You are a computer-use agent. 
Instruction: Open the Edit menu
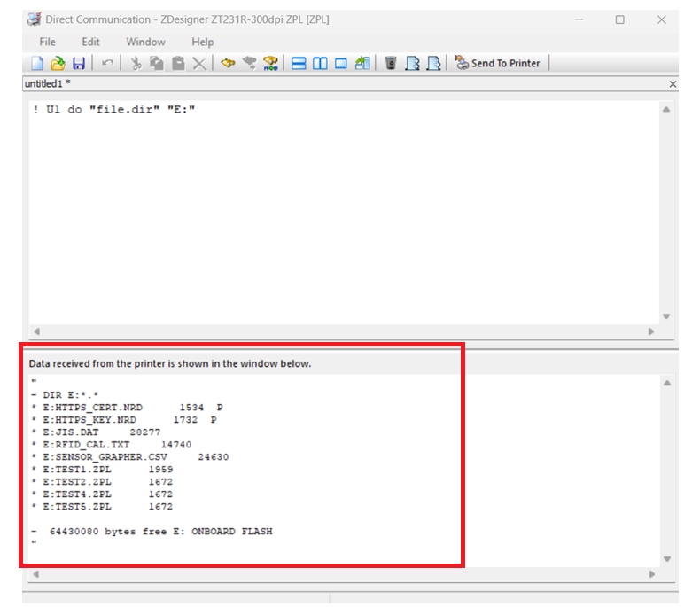pyautogui.click(x=90, y=42)
